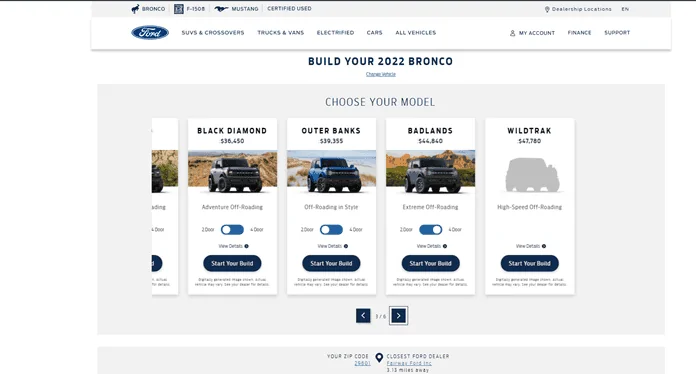The width and height of the screenshot is (696, 374).
Task: Open All Vehicles menu
Action: coord(415,33)
